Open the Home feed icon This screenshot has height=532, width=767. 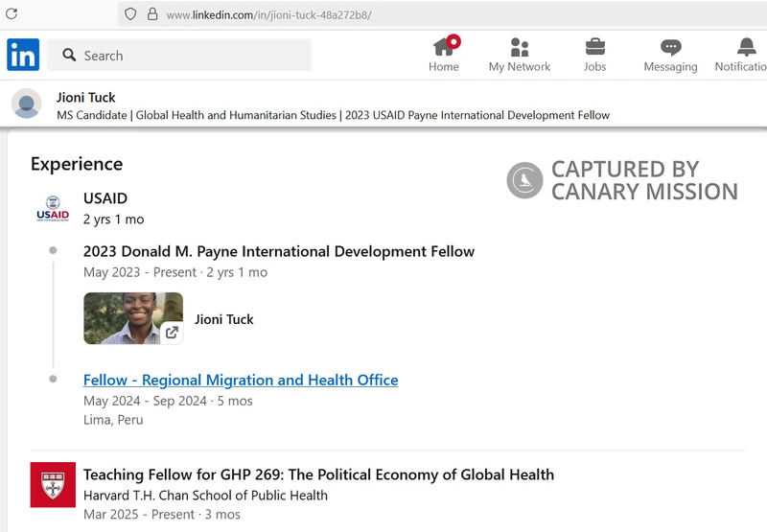tap(443, 47)
